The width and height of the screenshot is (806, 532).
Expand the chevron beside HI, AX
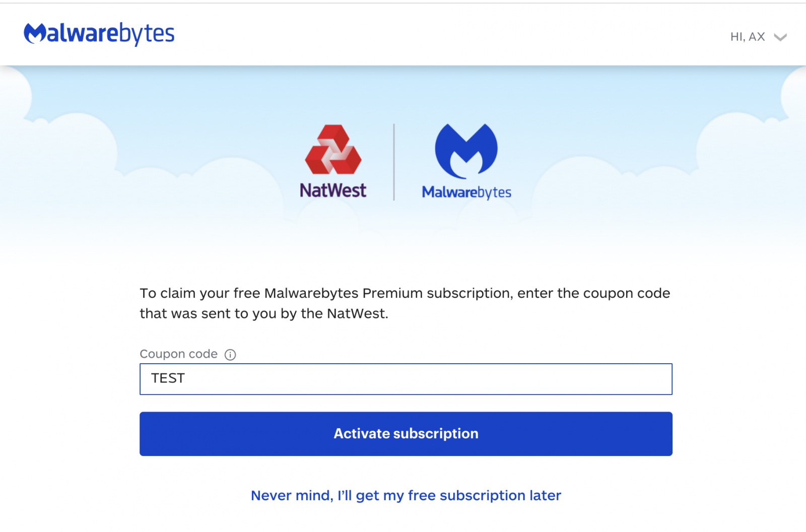[x=780, y=37]
